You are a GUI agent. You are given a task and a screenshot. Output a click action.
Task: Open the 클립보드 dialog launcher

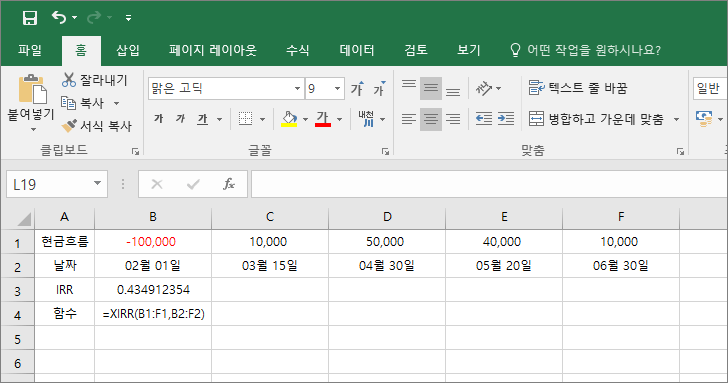(x=135, y=151)
